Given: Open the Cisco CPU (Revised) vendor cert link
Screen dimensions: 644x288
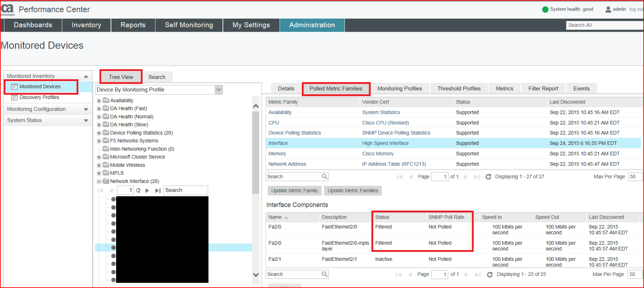Looking at the screenshot, I should [385, 123].
